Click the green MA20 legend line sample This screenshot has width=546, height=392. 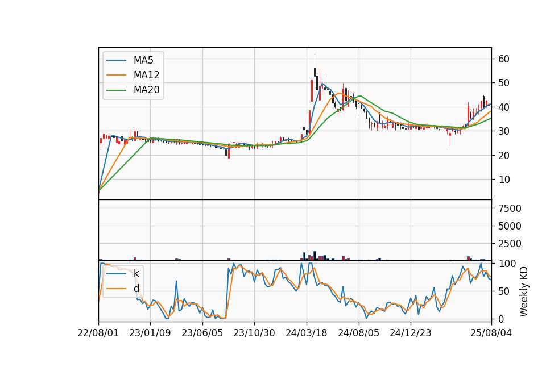click(116, 90)
